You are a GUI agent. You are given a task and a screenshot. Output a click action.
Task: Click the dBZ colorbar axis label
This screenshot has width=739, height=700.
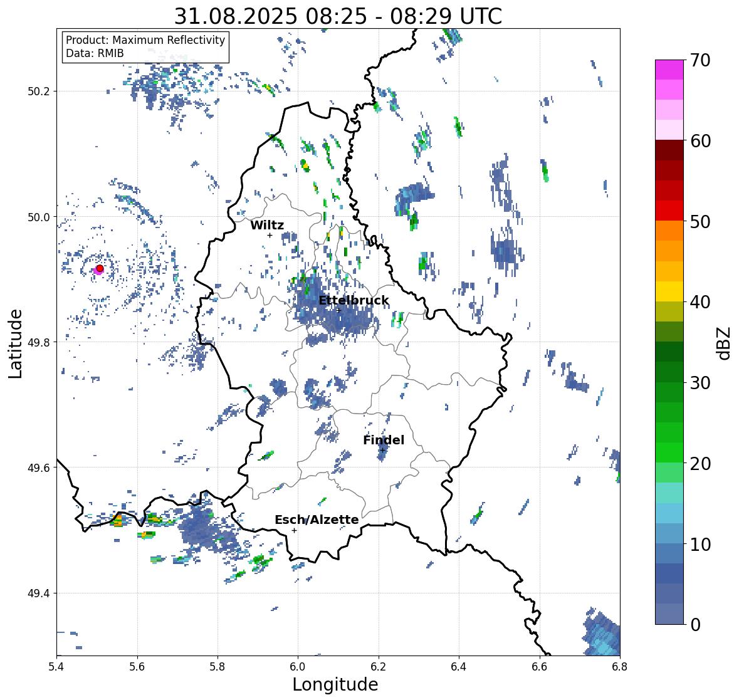[x=725, y=343]
